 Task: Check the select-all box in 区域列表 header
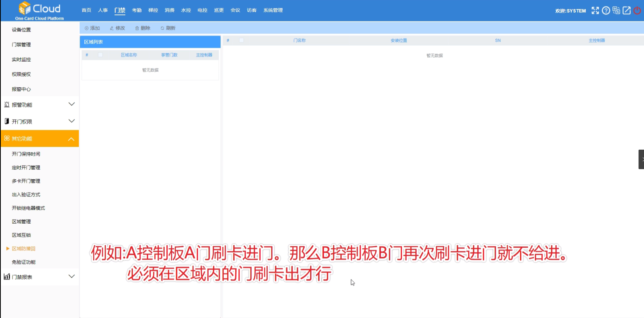point(100,55)
